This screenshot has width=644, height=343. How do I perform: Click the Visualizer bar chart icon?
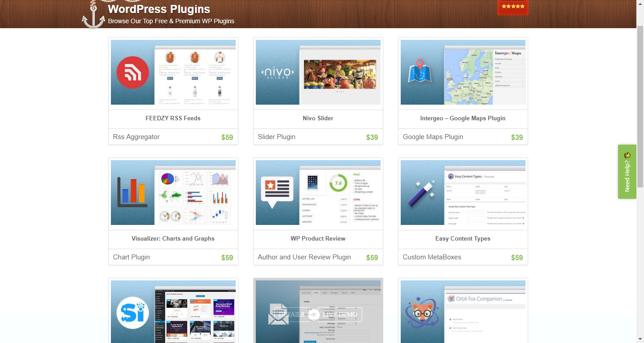click(131, 192)
